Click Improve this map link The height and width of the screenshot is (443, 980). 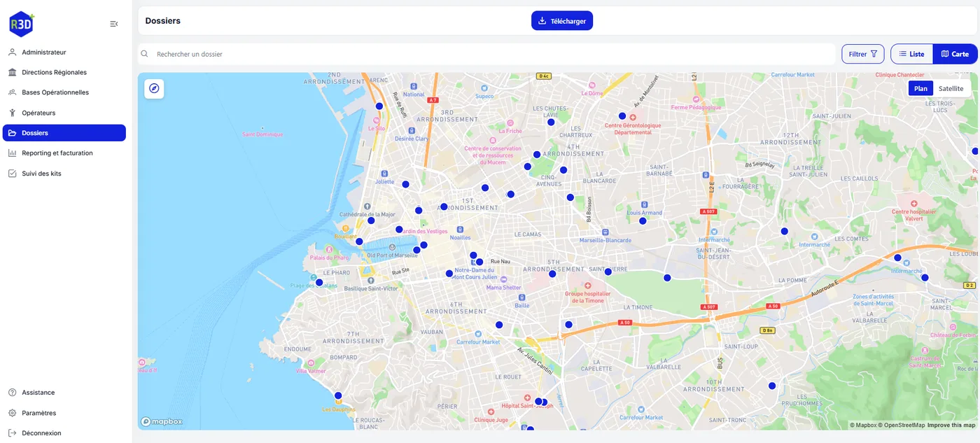pos(951,425)
